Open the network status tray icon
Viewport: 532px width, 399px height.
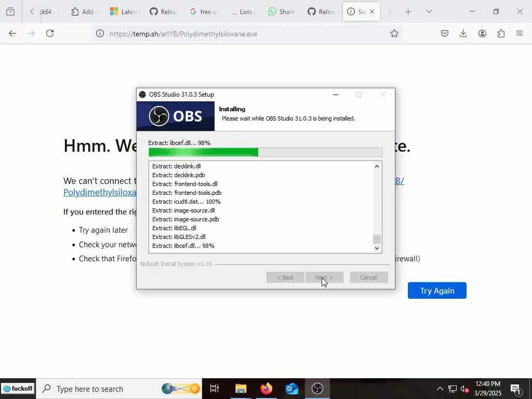[453, 389]
